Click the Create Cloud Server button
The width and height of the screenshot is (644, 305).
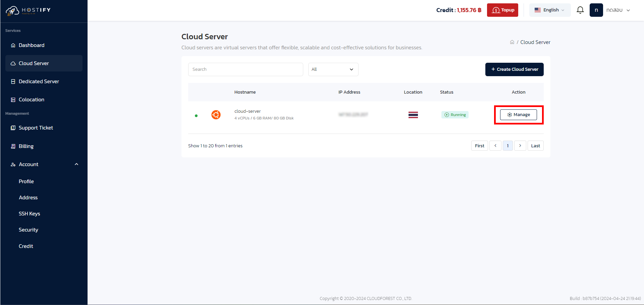tap(514, 69)
